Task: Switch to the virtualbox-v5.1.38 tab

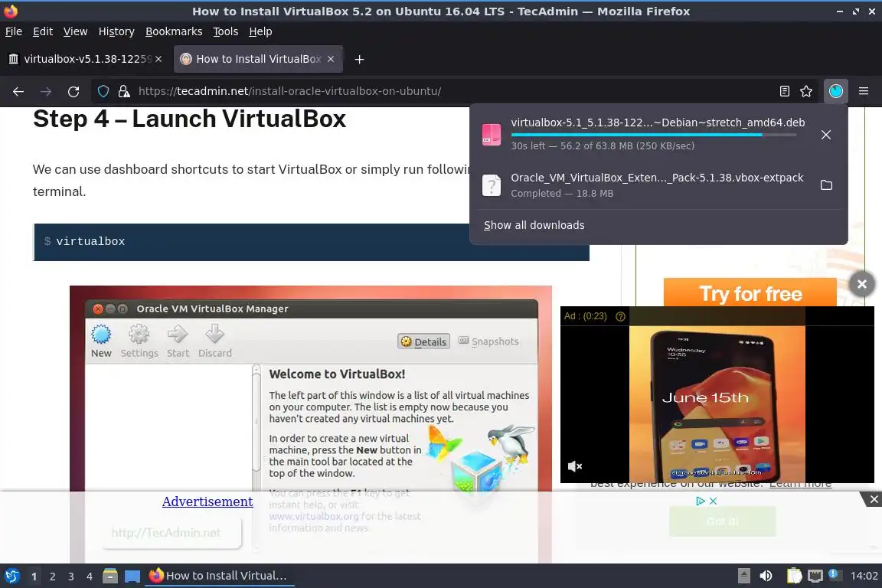Action: click(86, 59)
